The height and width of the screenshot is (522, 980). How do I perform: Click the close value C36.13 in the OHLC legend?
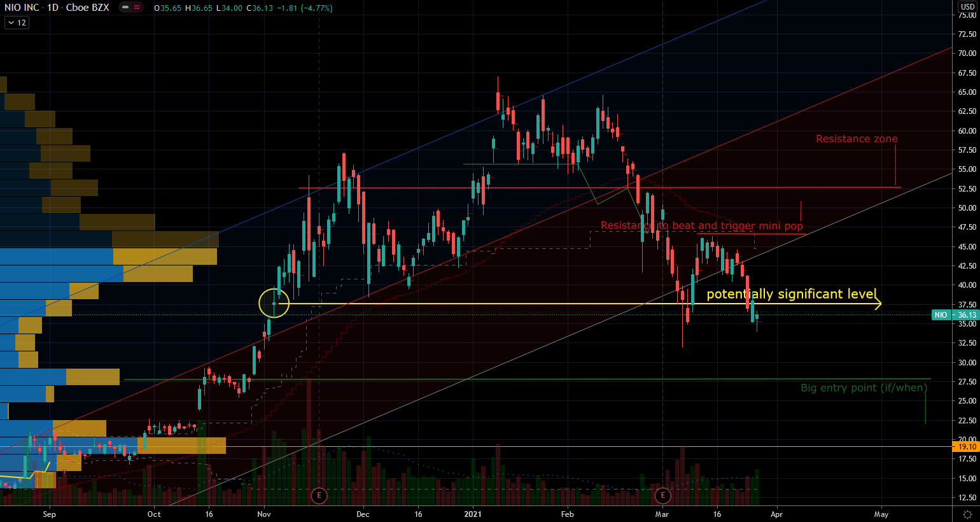[x=260, y=8]
